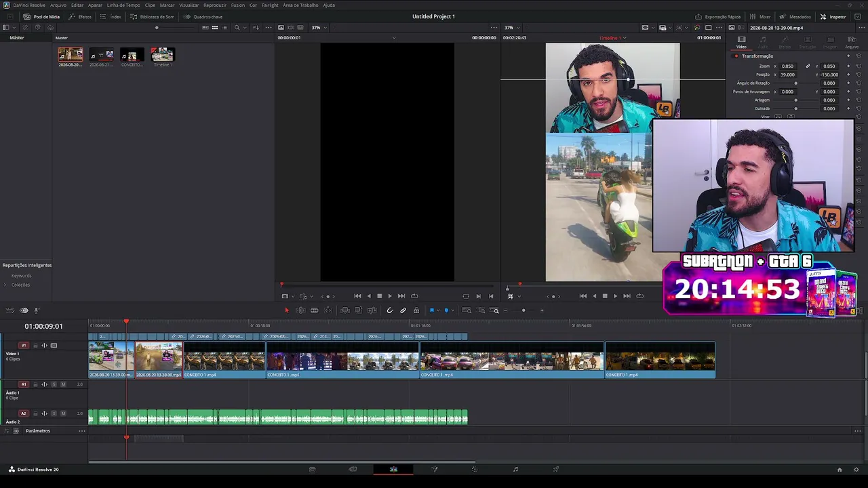Lock the V1 video track
The height and width of the screenshot is (488, 868).
(x=35, y=346)
